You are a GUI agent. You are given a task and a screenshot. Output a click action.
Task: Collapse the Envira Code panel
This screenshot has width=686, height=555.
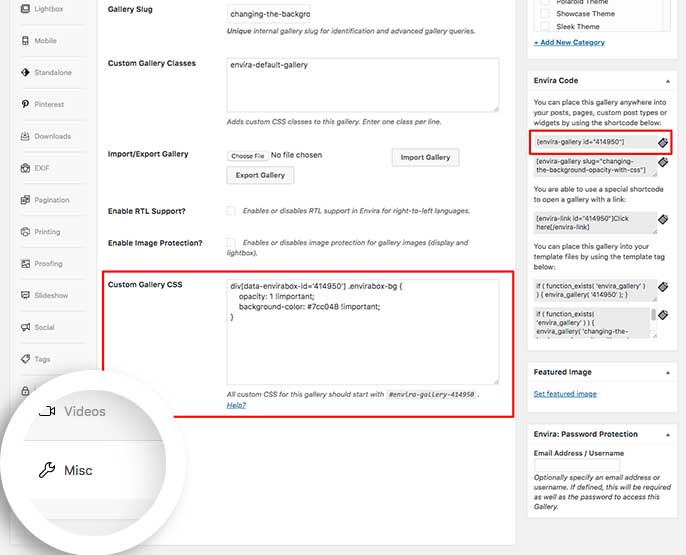point(667,80)
